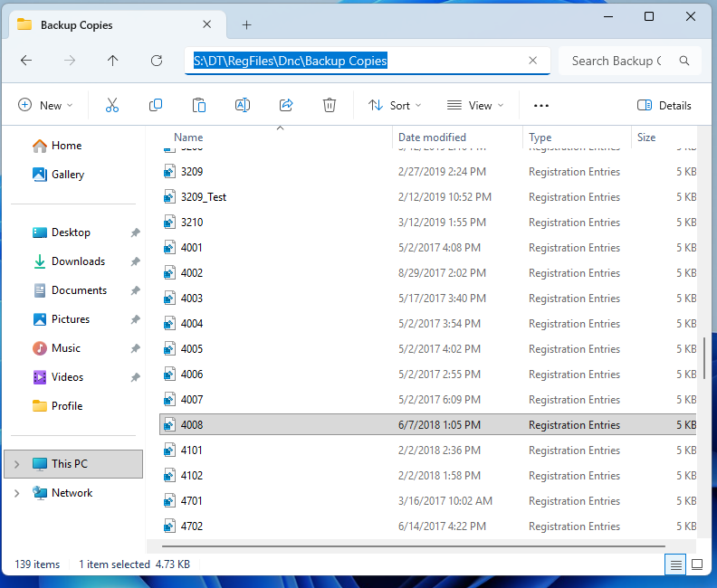Go forward with the right arrow
This screenshot has height=588, width=717.
coord(70,61)
